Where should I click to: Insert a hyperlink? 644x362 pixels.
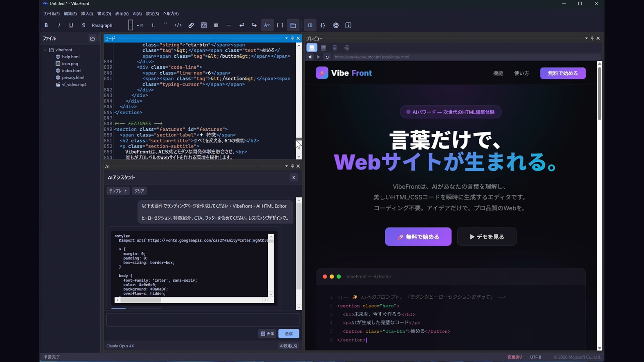pos(191,25)
